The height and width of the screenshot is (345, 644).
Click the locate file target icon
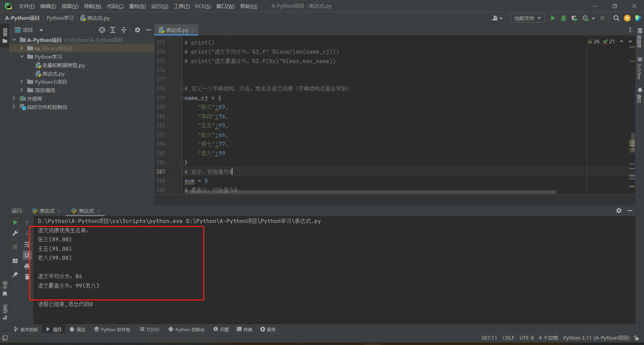pyautogui.click(x=102, y=30)
